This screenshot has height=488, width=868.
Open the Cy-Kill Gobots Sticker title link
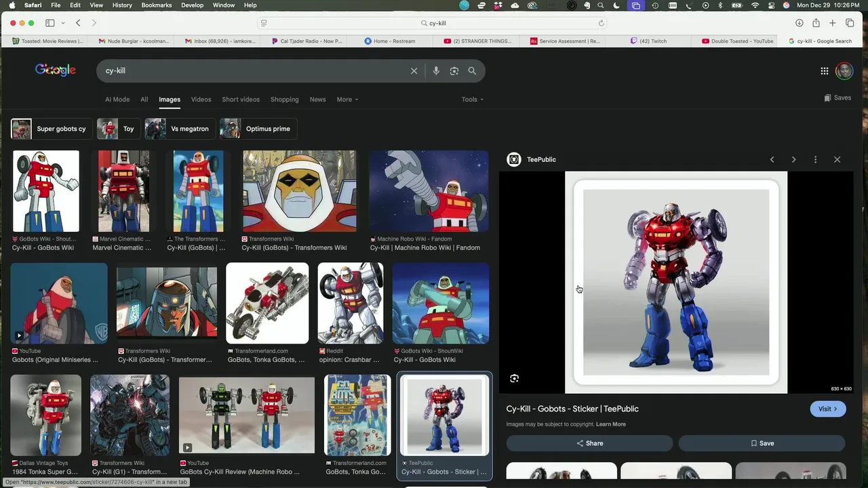572,409
